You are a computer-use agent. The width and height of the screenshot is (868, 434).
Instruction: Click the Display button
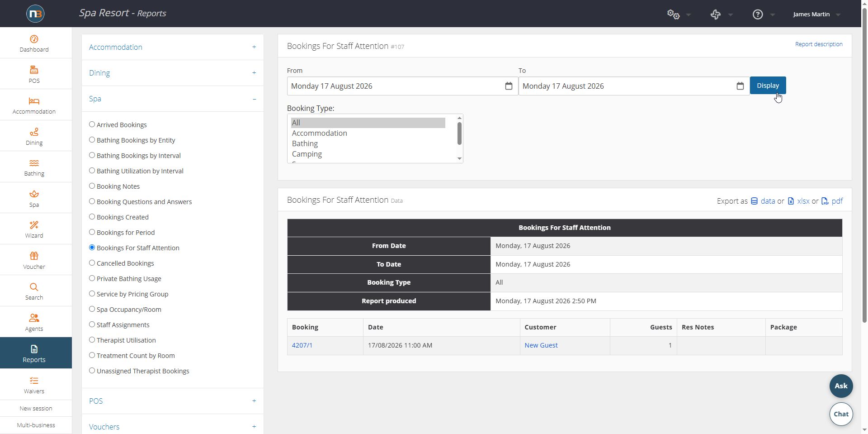click(768, 86)
